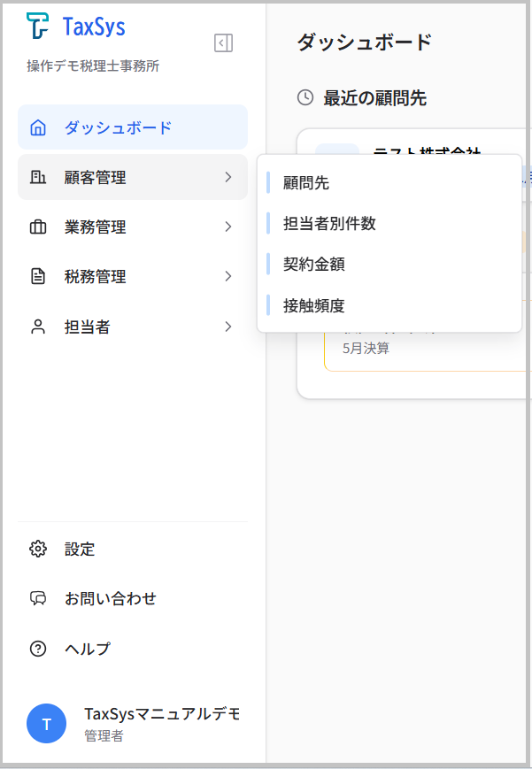The height and width of the screenshot is (769, 532).
Task: Expand the 担当者 chevron arrow
Action: tap(228, 327)
